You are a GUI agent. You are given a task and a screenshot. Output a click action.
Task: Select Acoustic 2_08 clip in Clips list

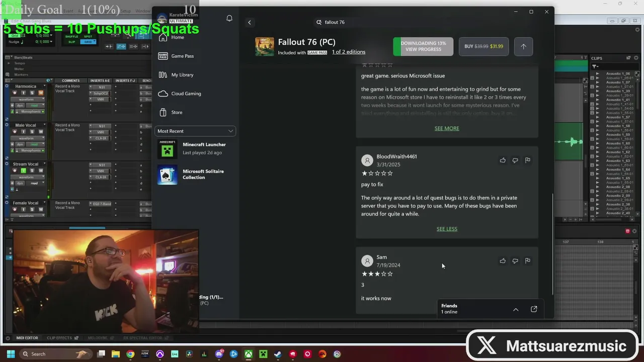618,187
